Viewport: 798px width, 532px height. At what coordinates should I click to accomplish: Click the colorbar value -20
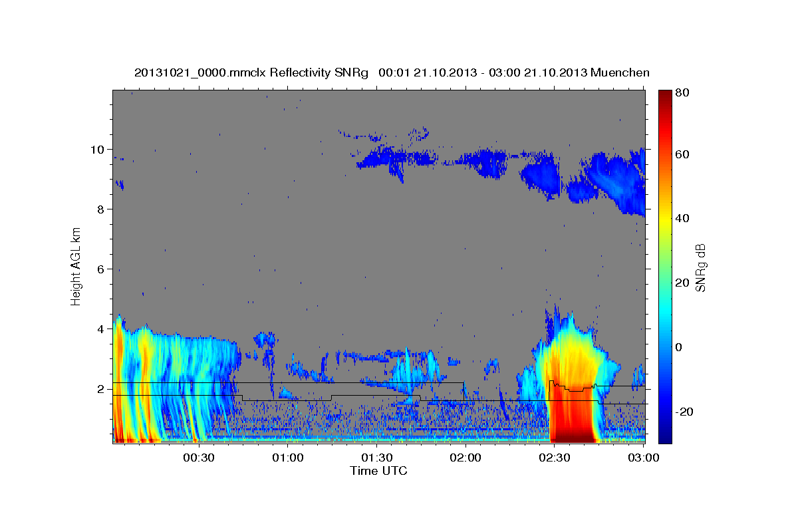tap(684, 412)
